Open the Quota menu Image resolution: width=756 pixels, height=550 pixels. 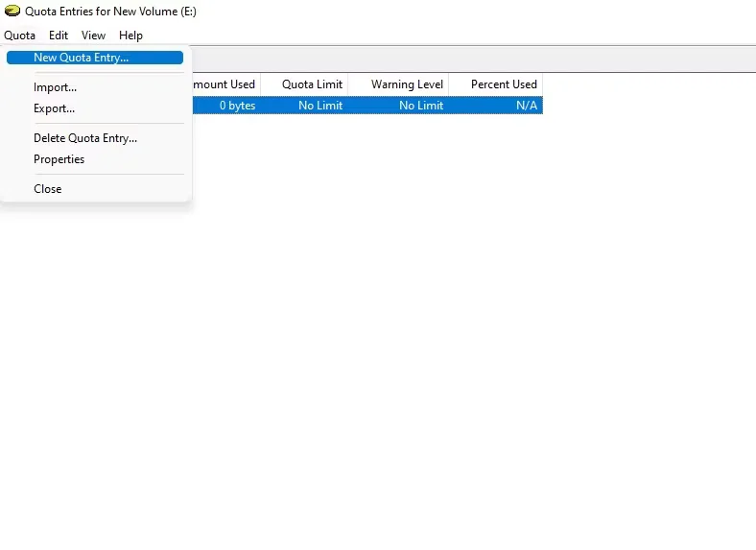(x=19, y=36)
